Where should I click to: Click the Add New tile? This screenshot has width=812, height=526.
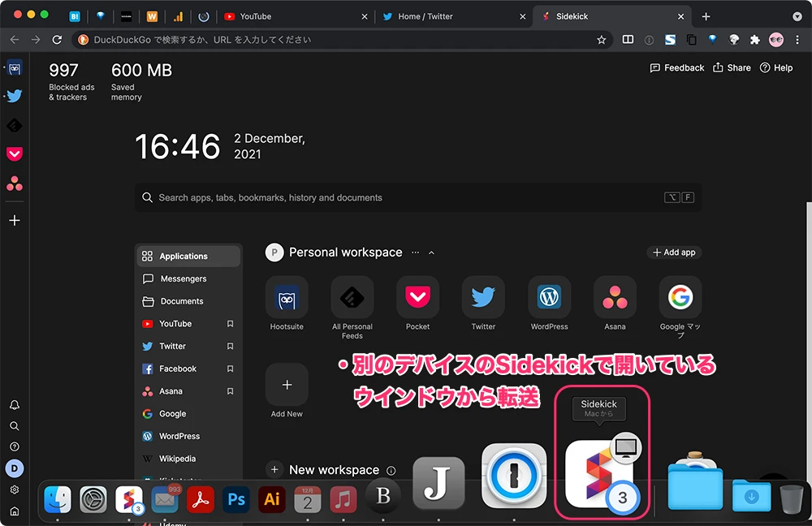(x=287, y=385)
